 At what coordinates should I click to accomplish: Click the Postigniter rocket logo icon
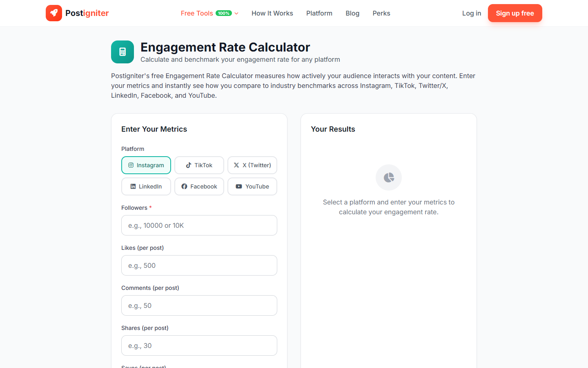click(54, 13)
